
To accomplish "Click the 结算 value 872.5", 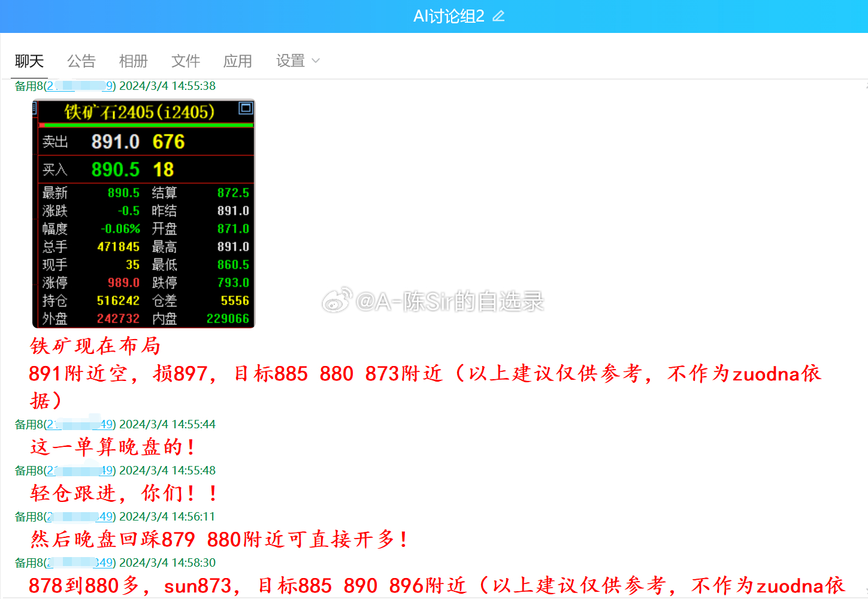I will click(x=233, y=193).
